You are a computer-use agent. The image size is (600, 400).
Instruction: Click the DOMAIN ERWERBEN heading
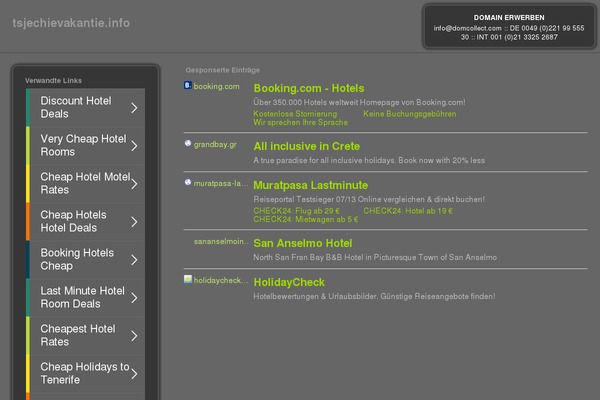[x=509, y=18]
